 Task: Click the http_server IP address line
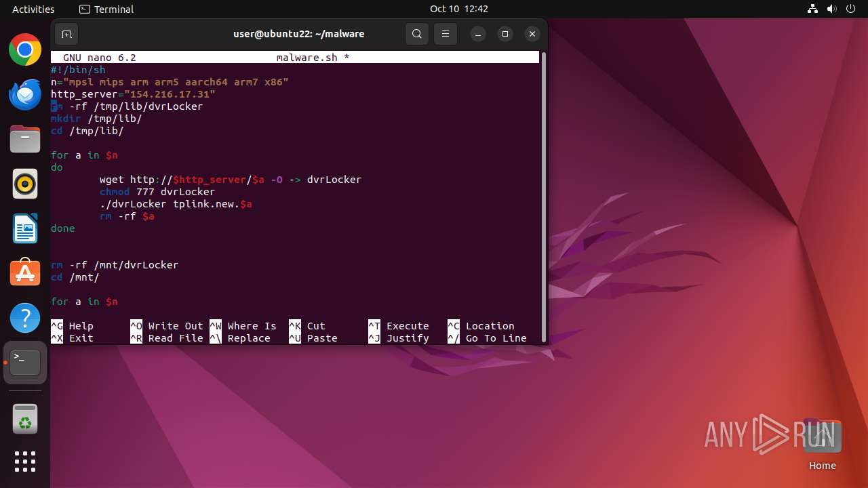click(x=133, y=94)
